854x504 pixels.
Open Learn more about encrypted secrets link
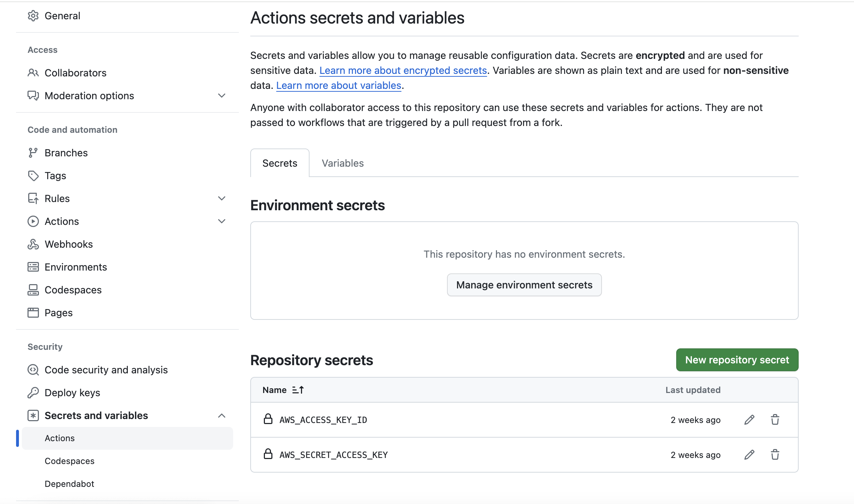(x=403, y=71)
